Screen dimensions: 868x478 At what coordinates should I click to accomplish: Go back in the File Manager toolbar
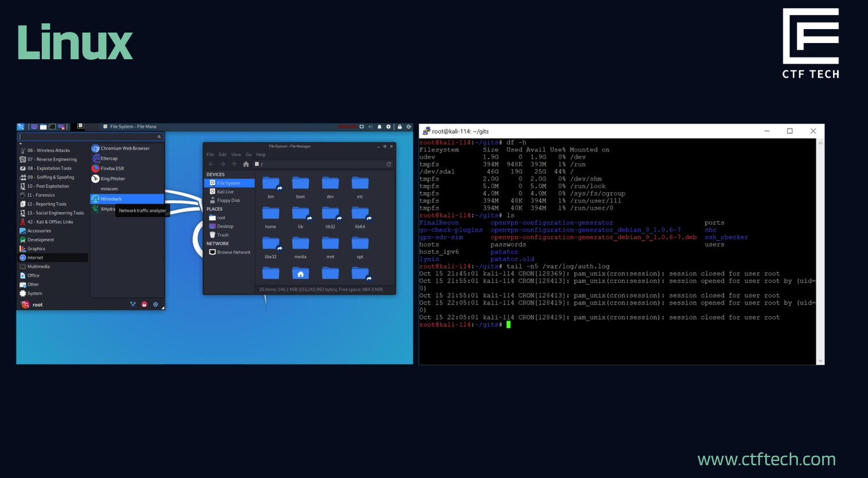pos(211,164)
